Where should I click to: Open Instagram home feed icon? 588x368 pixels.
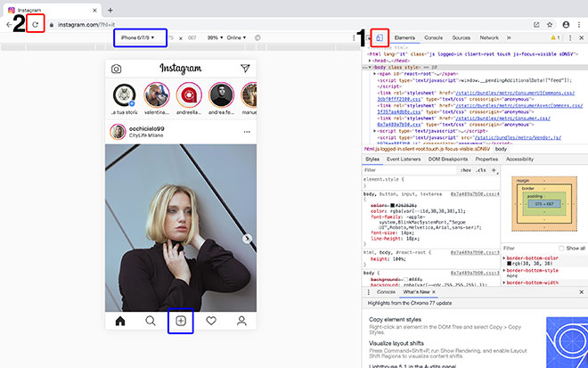[x=120, y=321]
